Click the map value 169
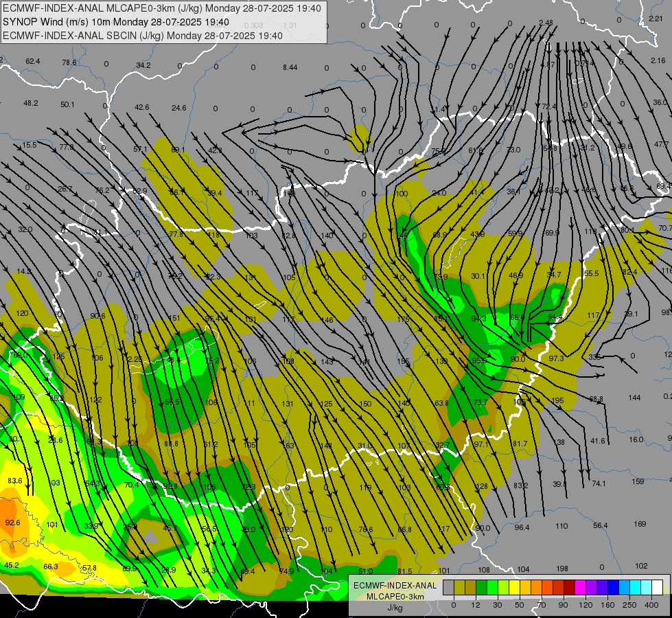The image size is (672, 618). click(x=640, y=524)
